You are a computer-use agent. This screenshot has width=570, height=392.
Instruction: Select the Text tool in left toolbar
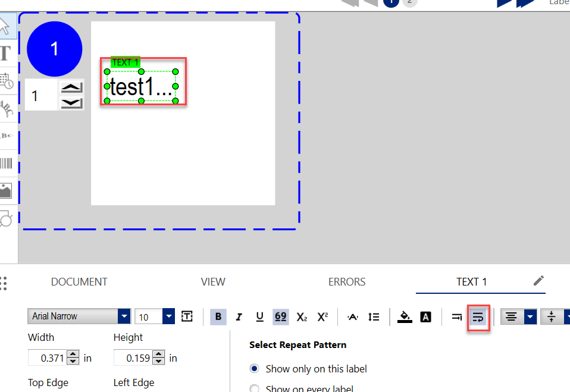(x=6, y=53)
